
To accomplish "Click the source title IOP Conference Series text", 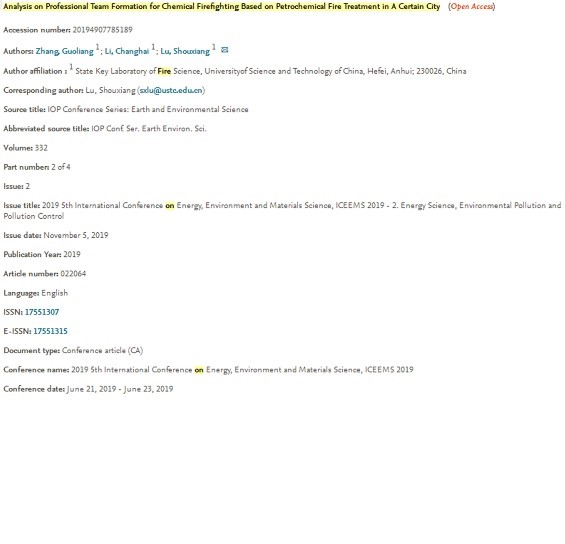I will click(x=148, y=109).
